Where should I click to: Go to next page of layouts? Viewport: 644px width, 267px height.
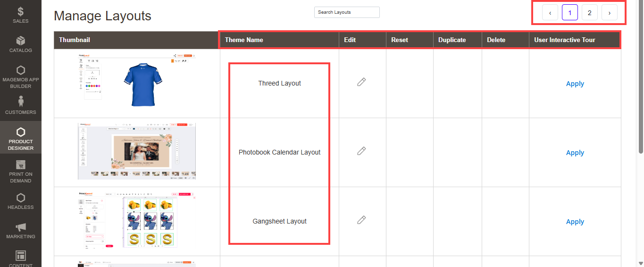point(610,13)
